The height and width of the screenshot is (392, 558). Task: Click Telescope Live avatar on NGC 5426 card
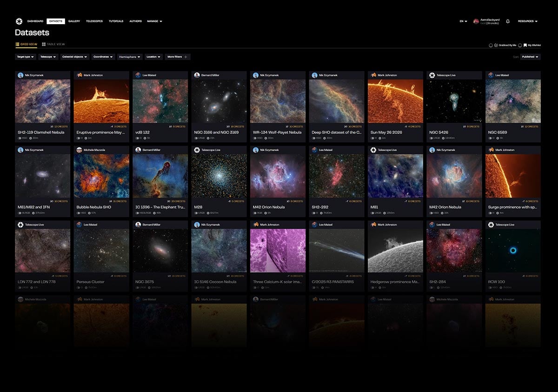click(x=432, y=75)
